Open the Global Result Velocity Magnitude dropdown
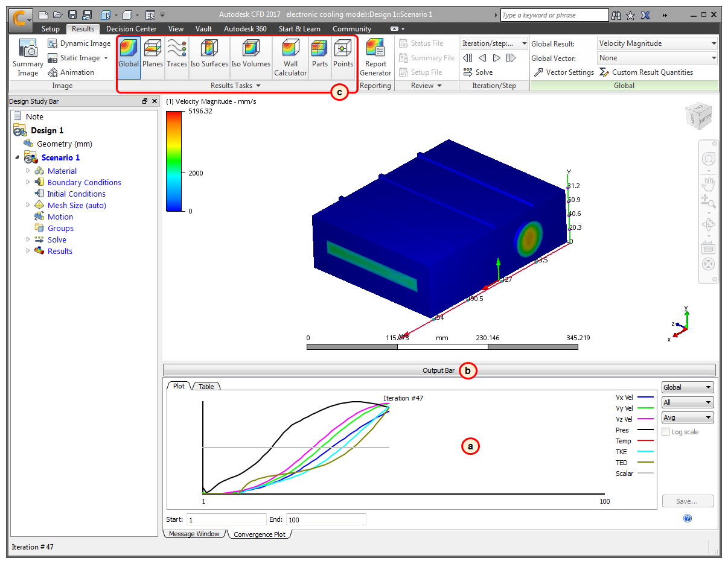This screenshot has height=564, width=728. [x=657, y=43]
